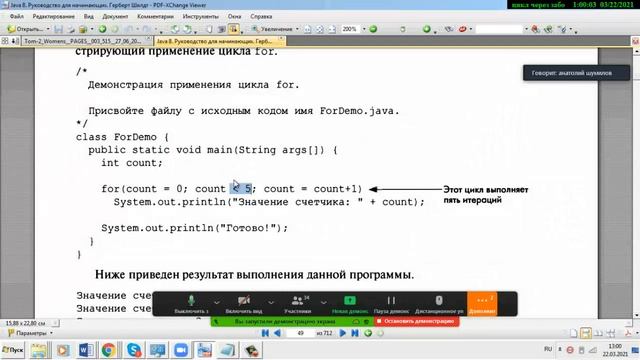Open the Комментарии menu
The height and width of the screenshot is (360, 640).
[x=155, y=16]
